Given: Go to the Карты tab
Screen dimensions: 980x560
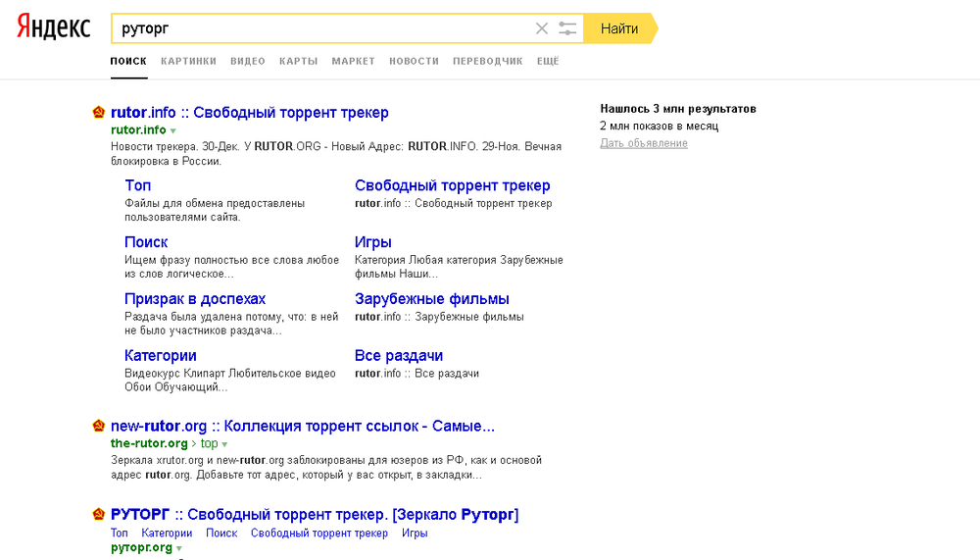Looking at the screenshot, I should (298, 61).
